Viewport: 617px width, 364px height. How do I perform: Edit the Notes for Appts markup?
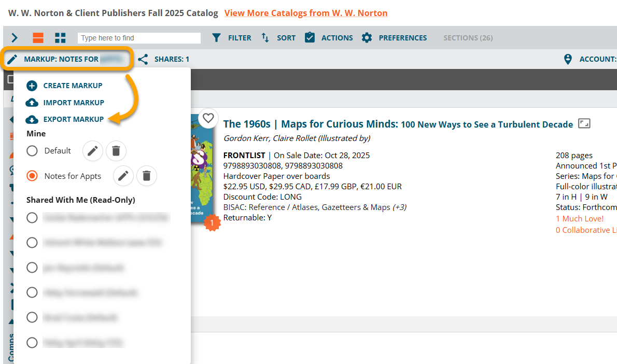click(x=123, y=176)
